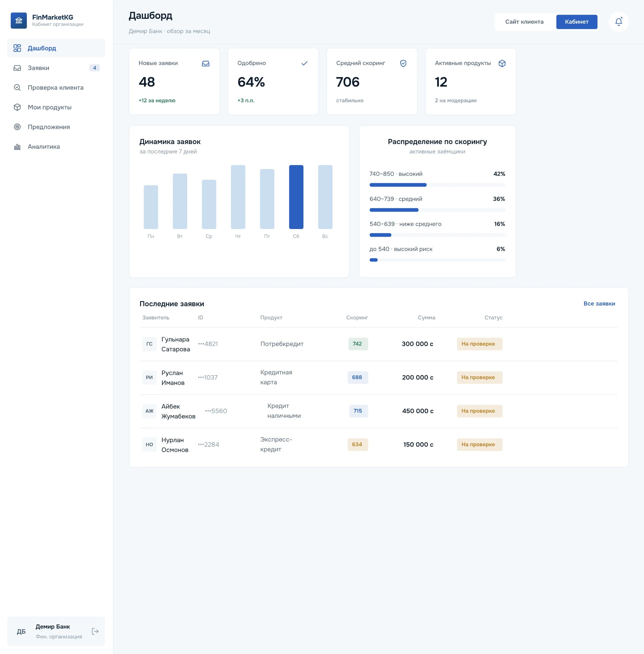644x654 pixels.
Task: Click the Dashboard grid icon in sidebar
Action: click(17, 48)
